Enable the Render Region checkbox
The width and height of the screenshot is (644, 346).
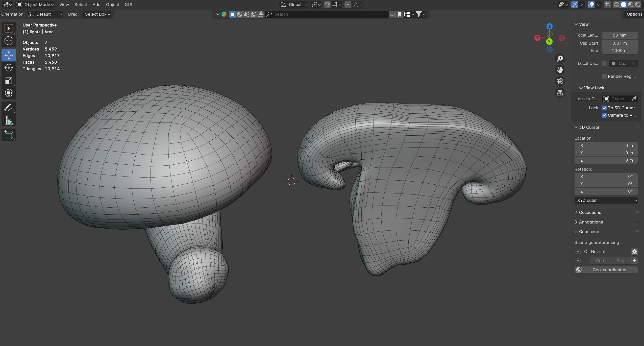point(604,76)
